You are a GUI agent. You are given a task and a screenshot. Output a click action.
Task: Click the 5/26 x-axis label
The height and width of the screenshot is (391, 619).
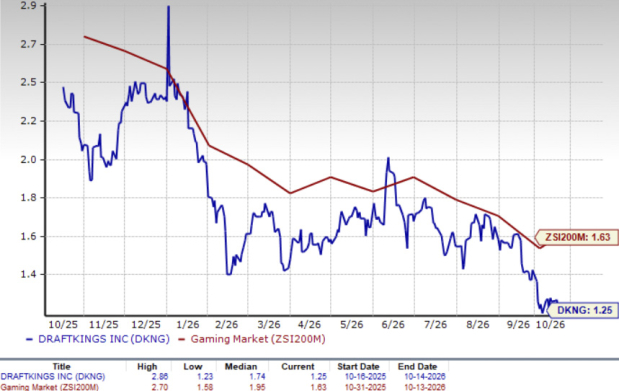tap(351, 325)
